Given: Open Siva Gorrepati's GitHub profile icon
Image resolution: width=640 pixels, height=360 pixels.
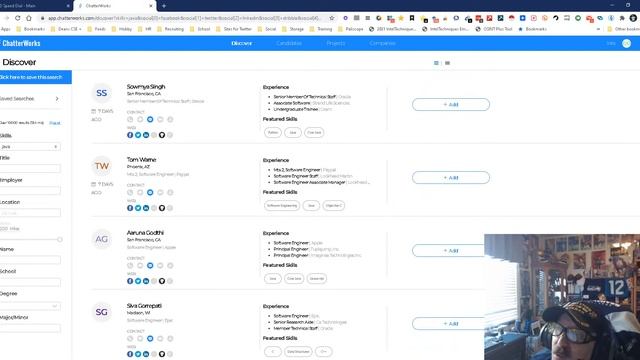Looking at the screenshot, I should tap(162, 354).
